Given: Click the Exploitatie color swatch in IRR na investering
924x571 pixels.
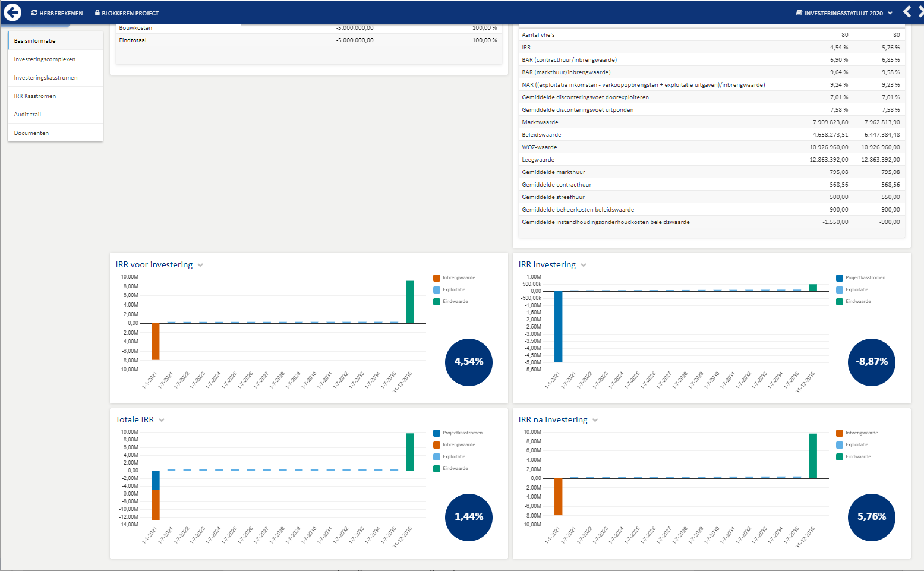Looking at the screenshot, I should pos(840,445).
